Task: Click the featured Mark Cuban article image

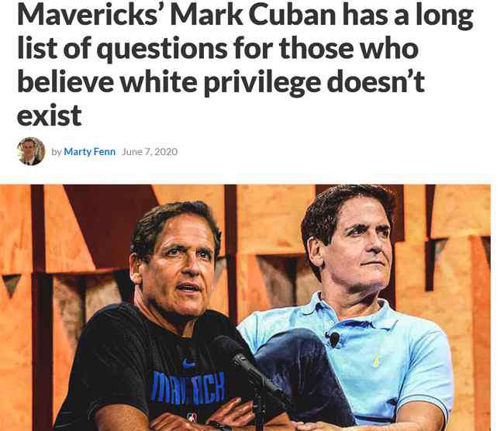Action: pos(245,308)
